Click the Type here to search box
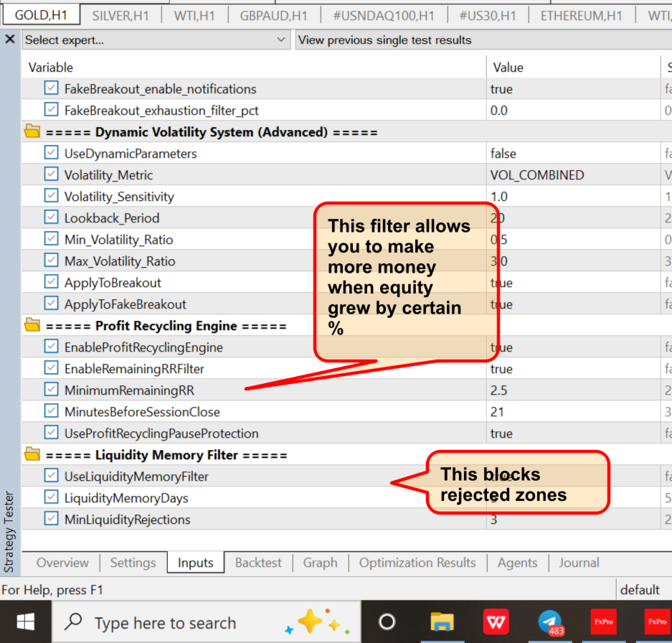This screenshot has height=643, width=672. click(207, 622)
